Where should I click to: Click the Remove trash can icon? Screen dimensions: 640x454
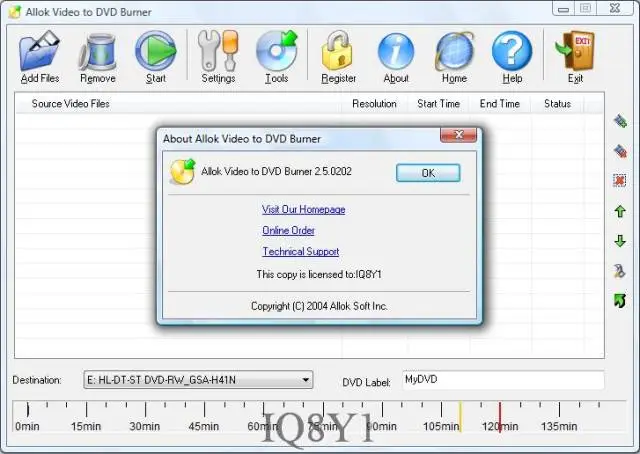click(98, 52)
